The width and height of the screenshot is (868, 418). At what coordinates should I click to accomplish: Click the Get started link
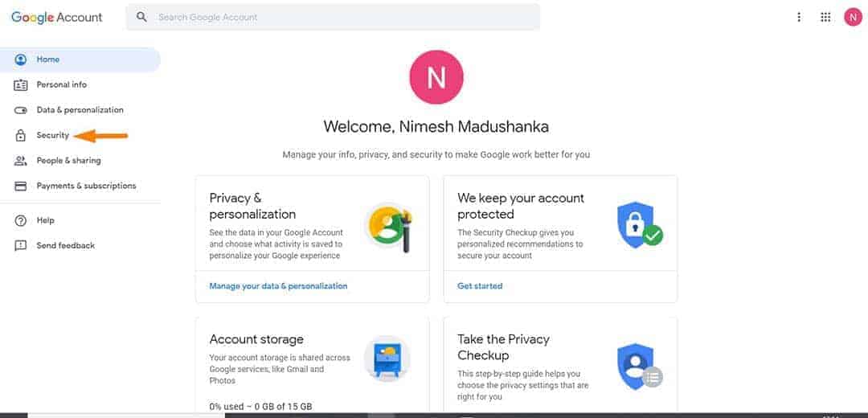pyautogui.click(x=480, y=286)
